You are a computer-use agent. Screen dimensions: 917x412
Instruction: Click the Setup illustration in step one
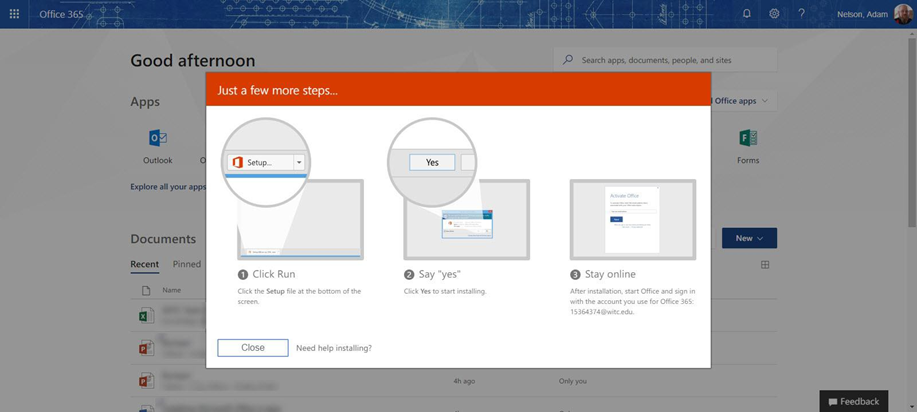tap(266, 162)
